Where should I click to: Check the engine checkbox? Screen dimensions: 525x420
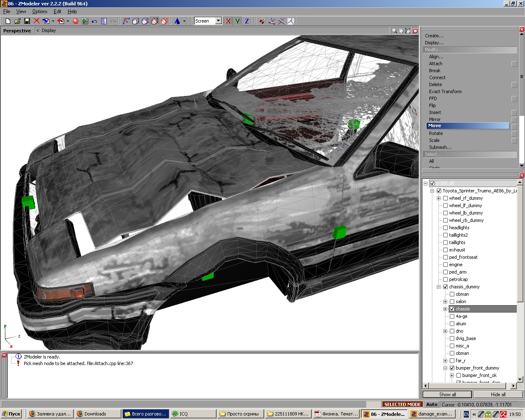tap(445, 265)
